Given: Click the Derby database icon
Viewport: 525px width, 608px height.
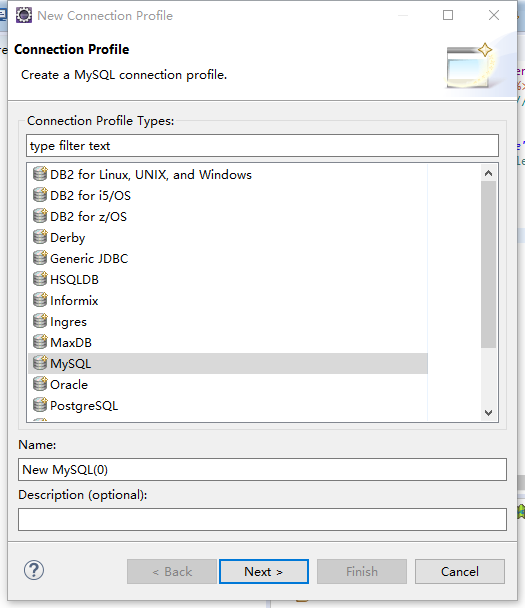Looking at the screenshot, I should click(40, 237).
